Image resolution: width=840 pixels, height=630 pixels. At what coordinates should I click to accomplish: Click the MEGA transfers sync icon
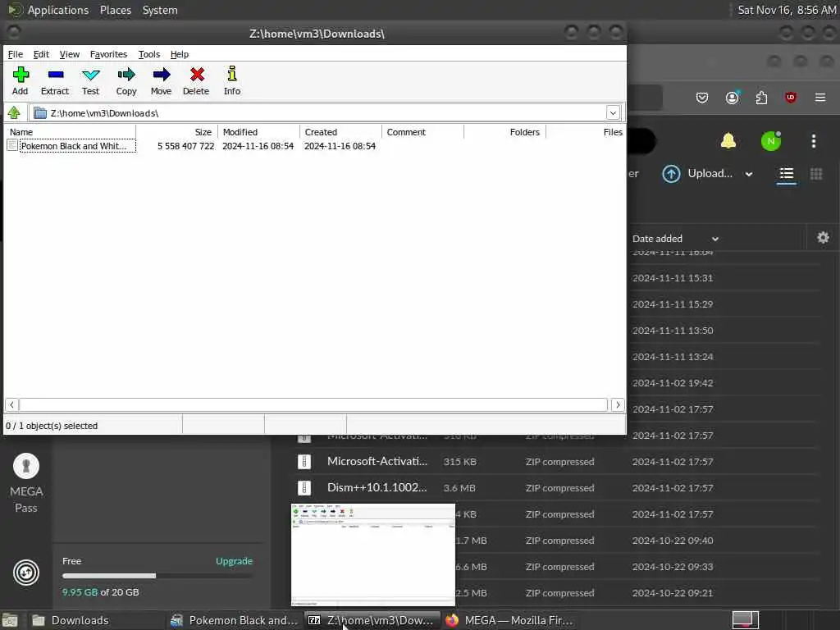point(25,573)
